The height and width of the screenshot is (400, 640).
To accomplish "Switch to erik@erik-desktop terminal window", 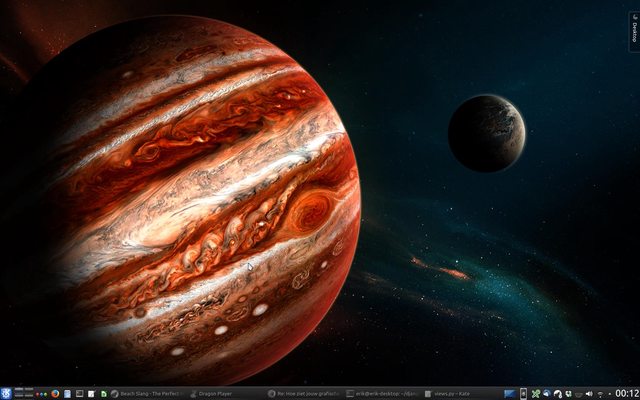I will (x=382, y=393).
